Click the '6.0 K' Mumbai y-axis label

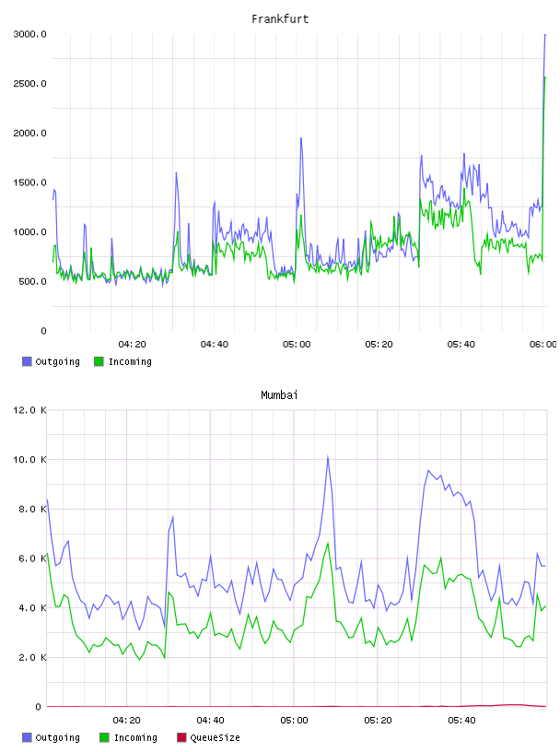32,558
